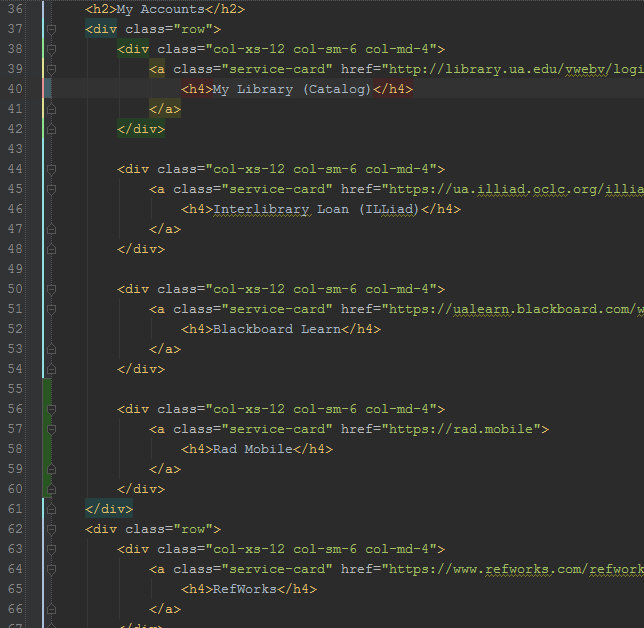Click the 'row' class value on line 62

coord(193,529)
